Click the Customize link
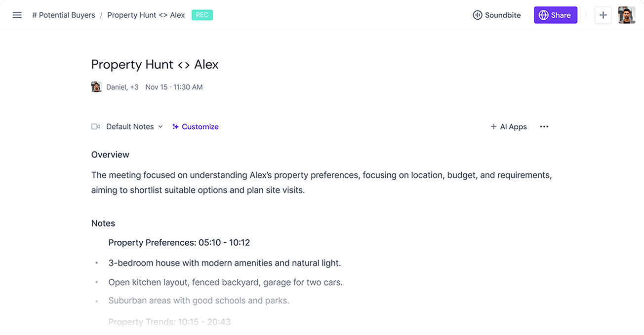The width and height of the screenshot is (644, 335). tap(200, 127)
